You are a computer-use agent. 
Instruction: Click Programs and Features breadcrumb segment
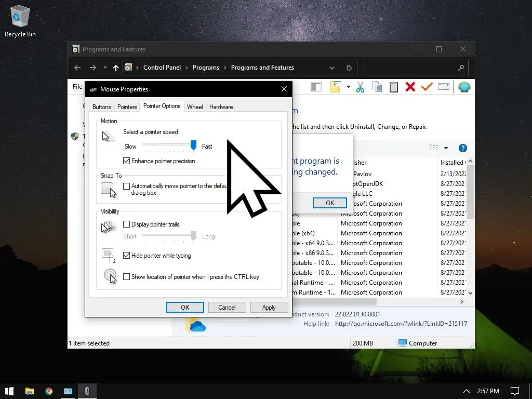262,68
